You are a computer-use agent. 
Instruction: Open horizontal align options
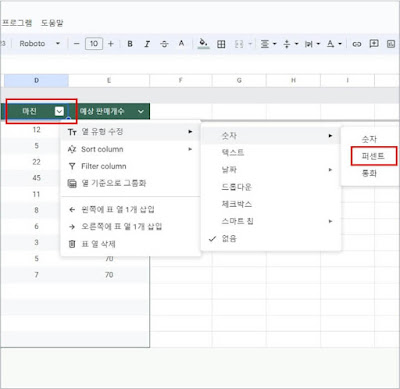point(268,44)
